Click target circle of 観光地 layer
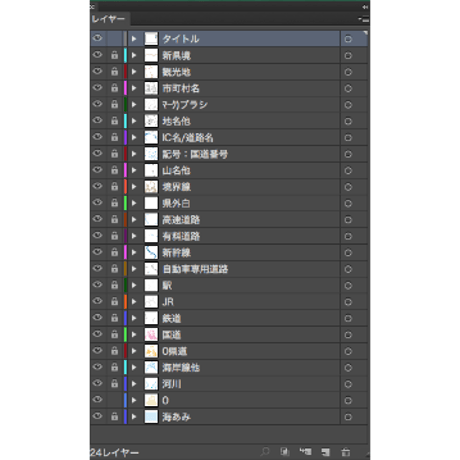The width and height of the screenshot is (460, 460). 348,72
